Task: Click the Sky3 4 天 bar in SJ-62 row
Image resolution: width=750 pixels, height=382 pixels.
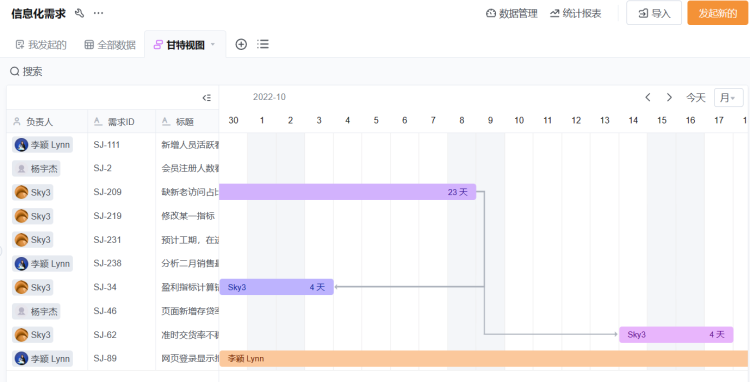Action: pyautogui.click(x=676, y=335)
